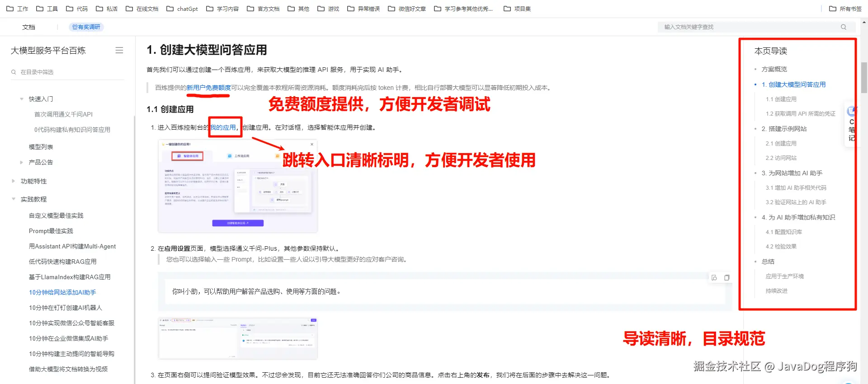Open 基于LlamaIndex构建RAG应用 page
868x384 pixels.
point(70,277)
